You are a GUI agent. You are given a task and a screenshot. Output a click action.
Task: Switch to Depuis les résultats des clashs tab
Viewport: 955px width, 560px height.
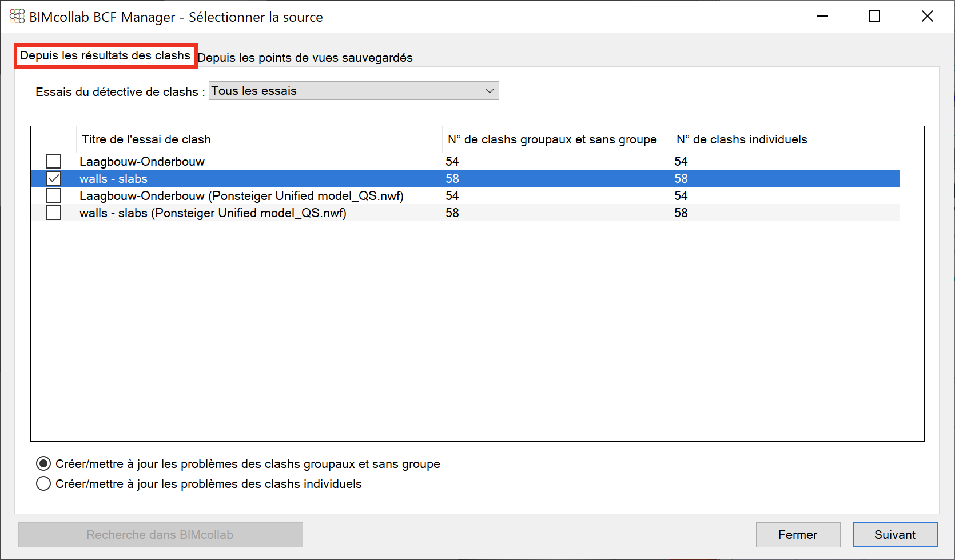(x=105, y=55)
